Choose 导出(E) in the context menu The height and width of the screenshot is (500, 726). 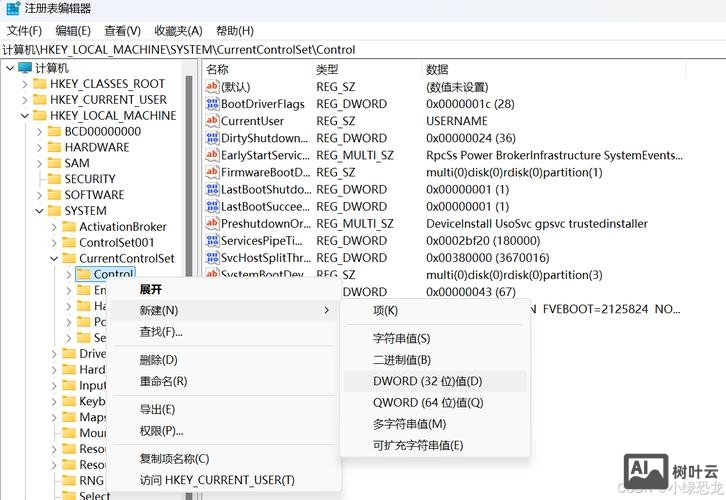(x=224, y=409)
